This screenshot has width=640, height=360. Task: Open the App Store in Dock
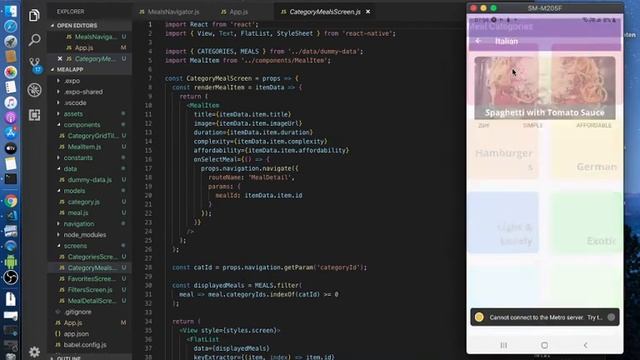click(x=11, y=133)
